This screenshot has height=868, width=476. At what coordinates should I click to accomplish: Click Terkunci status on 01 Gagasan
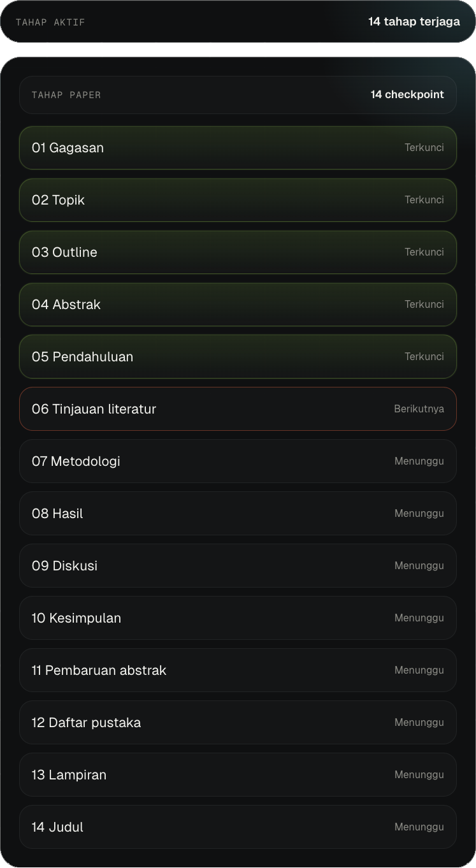(424, 148)
